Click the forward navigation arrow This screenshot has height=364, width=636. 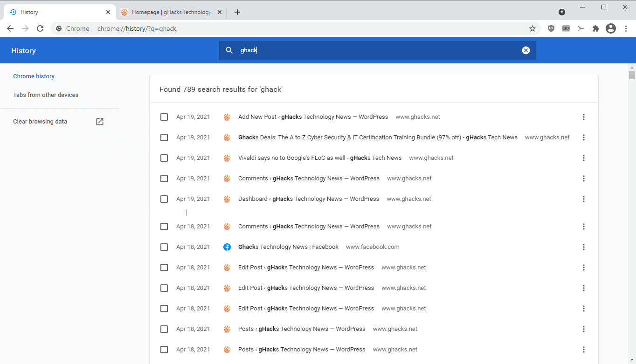(25, 28)
